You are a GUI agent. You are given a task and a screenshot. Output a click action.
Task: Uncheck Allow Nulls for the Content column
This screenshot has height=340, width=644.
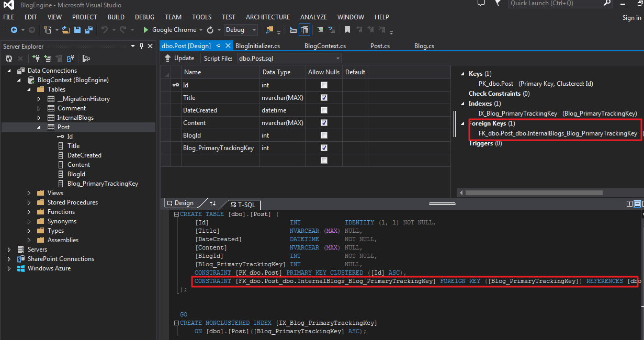pos(324,122)
